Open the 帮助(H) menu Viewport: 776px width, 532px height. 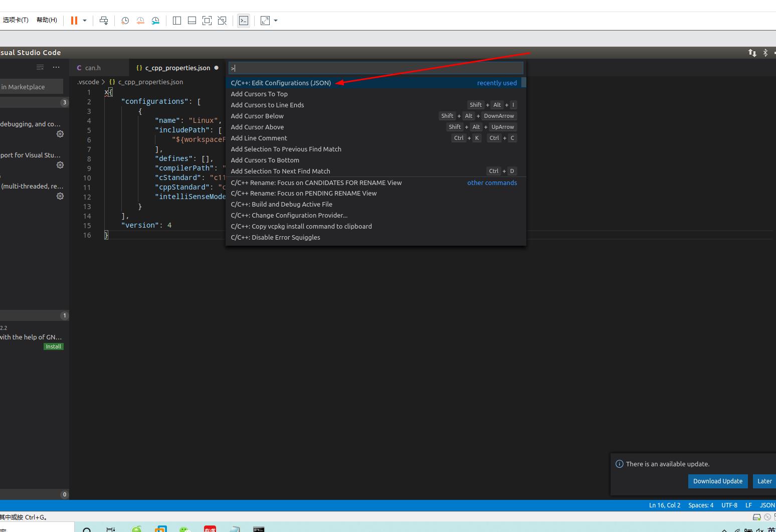[x=47, y=20]
